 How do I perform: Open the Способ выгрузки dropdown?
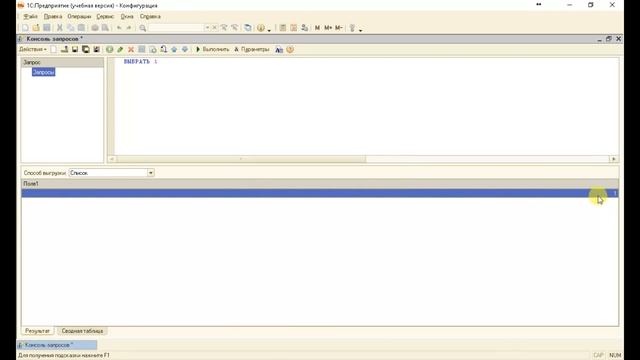tap(151, 173)
